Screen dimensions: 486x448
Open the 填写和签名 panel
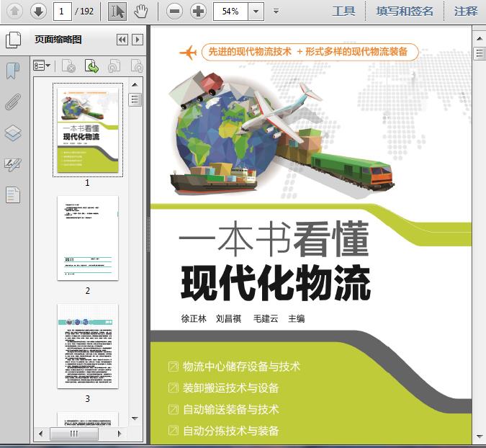tap(405, 11)
